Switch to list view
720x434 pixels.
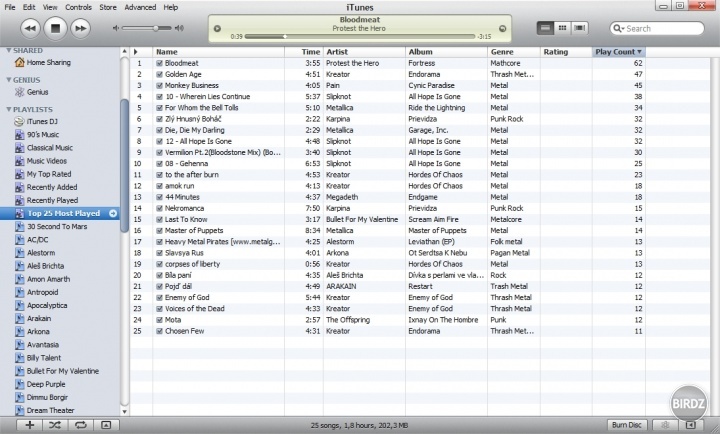(x=545, y=28)
